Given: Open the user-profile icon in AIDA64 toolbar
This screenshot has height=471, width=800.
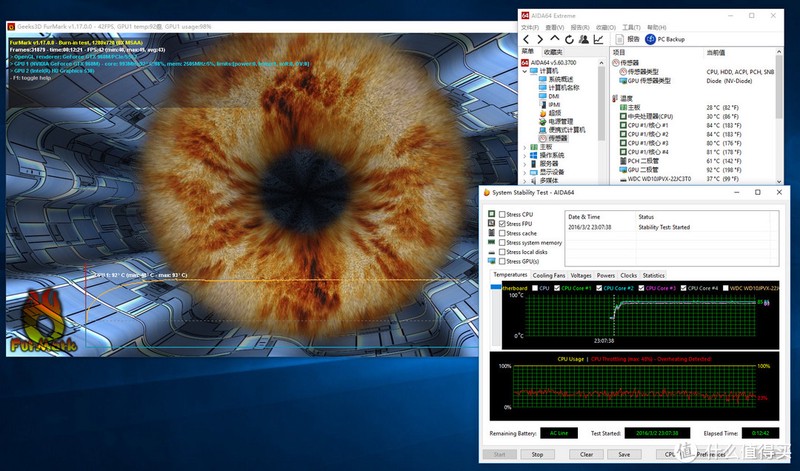Looking at the screenshot, I should [x=584, y=39].
